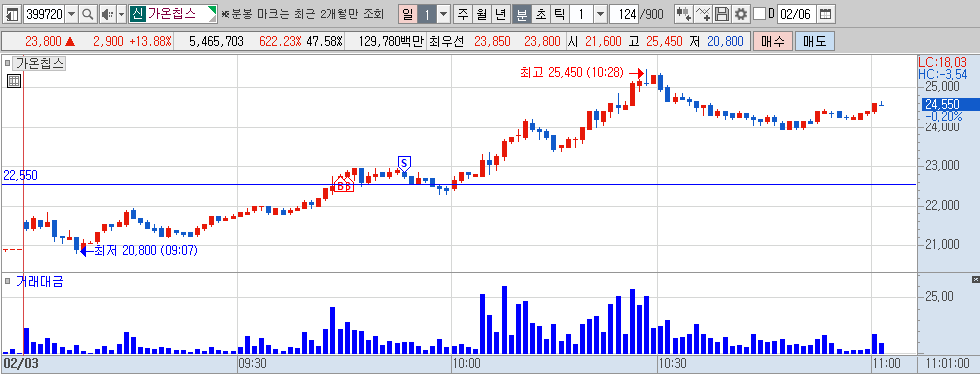Click the 최우선 quote label

coord(446,42)
